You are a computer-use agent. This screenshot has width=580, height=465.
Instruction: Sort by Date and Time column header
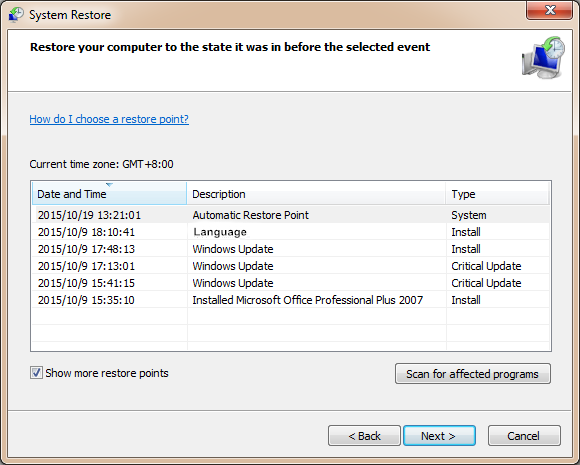(109, 193)
